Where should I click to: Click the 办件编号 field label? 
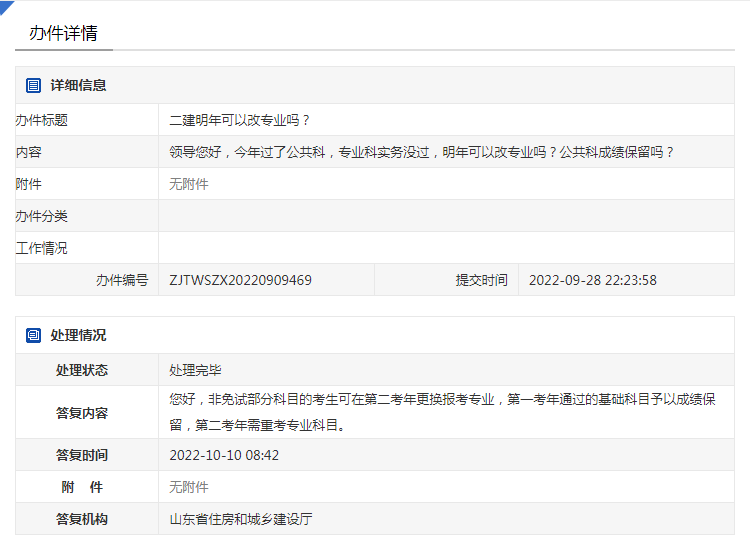[x=121, y=280]
